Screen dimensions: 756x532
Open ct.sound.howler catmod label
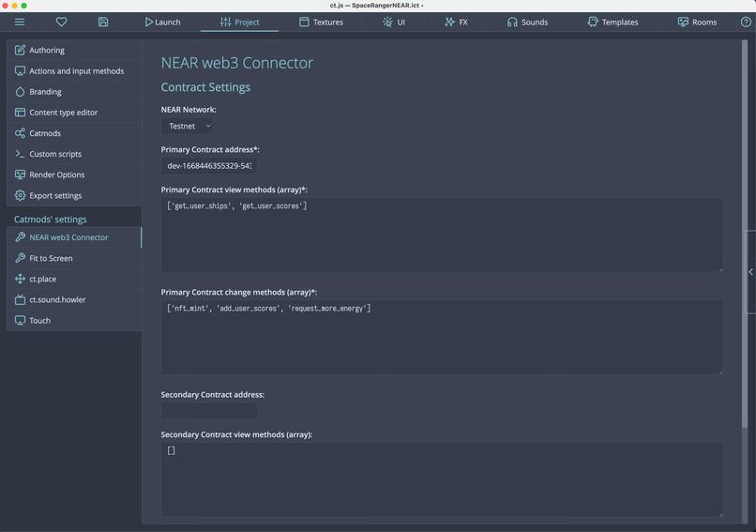57,299
